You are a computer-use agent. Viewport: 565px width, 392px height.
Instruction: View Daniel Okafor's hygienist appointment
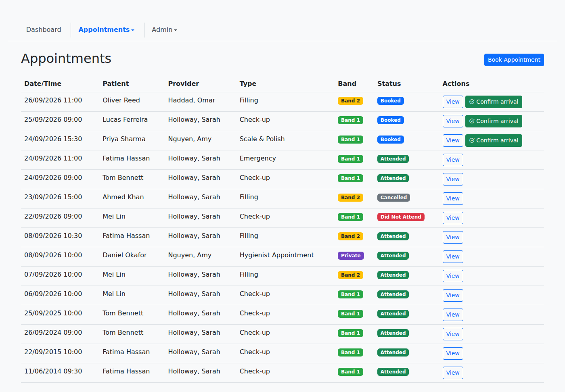453,256
